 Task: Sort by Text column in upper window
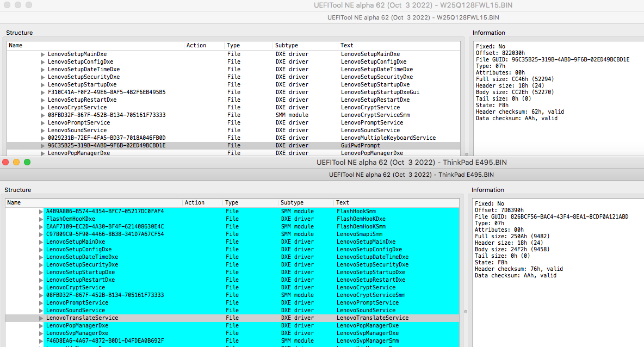coord(399,46)
